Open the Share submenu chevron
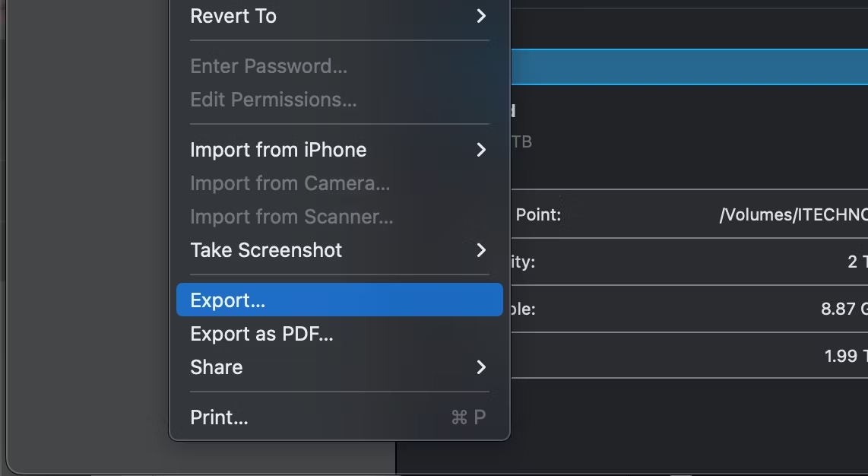The height and width of the screenshot is (476, 868). pyautogui.click(x=481, y=367)
